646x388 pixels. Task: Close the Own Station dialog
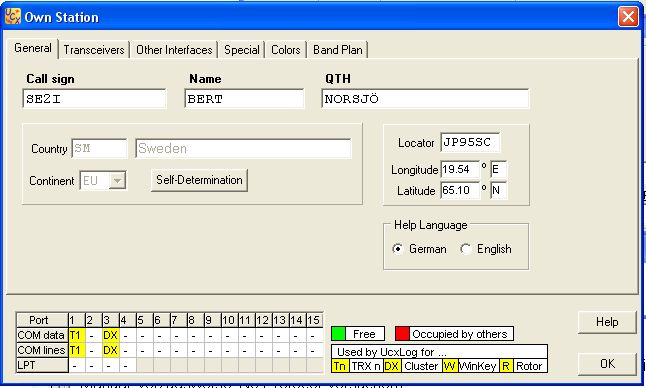[x=628, y=17]
